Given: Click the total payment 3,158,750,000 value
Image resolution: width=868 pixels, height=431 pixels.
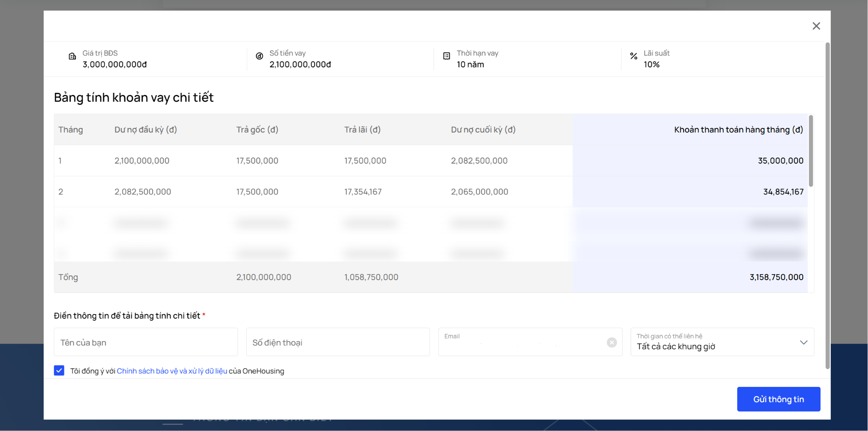Looking at the screenshot, I should pyautogui.click(x=776, y=277).
